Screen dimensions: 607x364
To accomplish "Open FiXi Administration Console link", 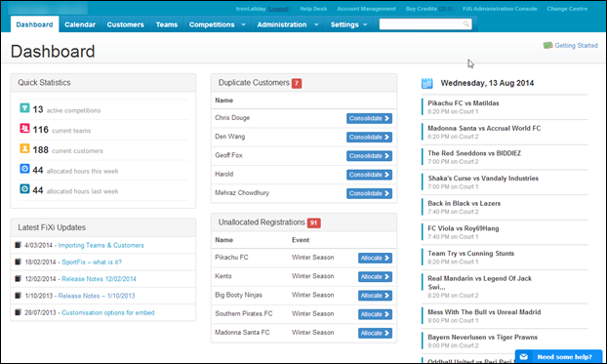I will tap(500, 9).
